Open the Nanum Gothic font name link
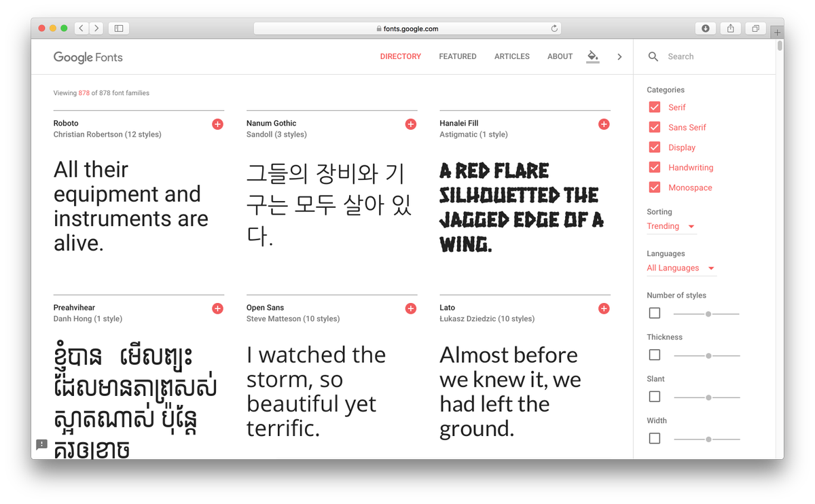Screen dimensions: 815x504 click(272, 123)
